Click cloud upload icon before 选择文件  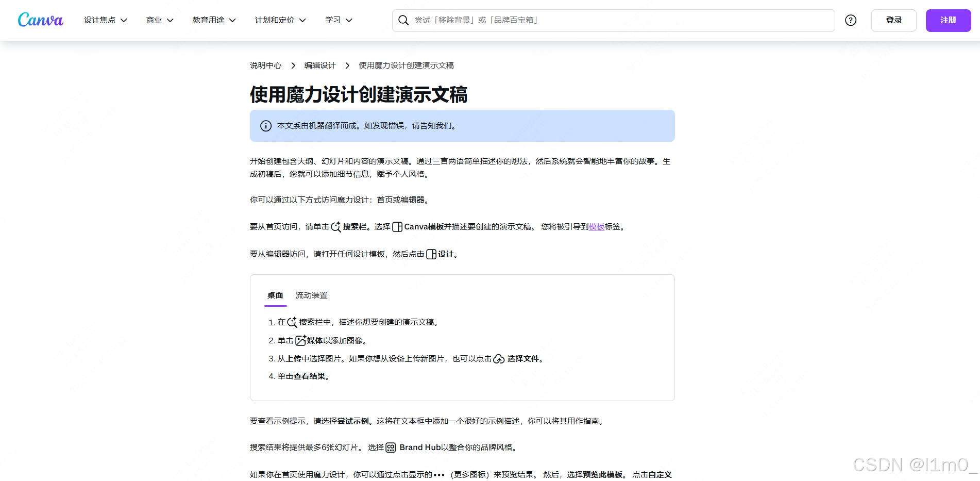tap(499, 359)
